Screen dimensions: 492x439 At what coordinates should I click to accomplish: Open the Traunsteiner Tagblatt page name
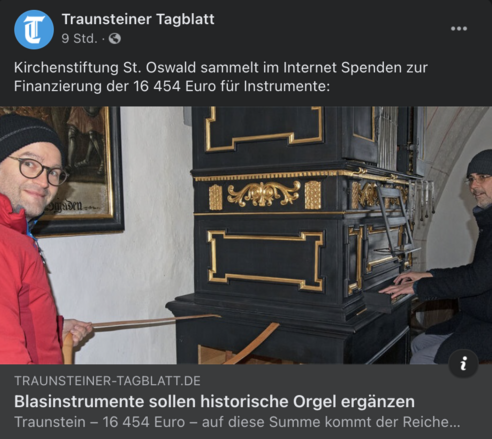click(x=138, y=19)
